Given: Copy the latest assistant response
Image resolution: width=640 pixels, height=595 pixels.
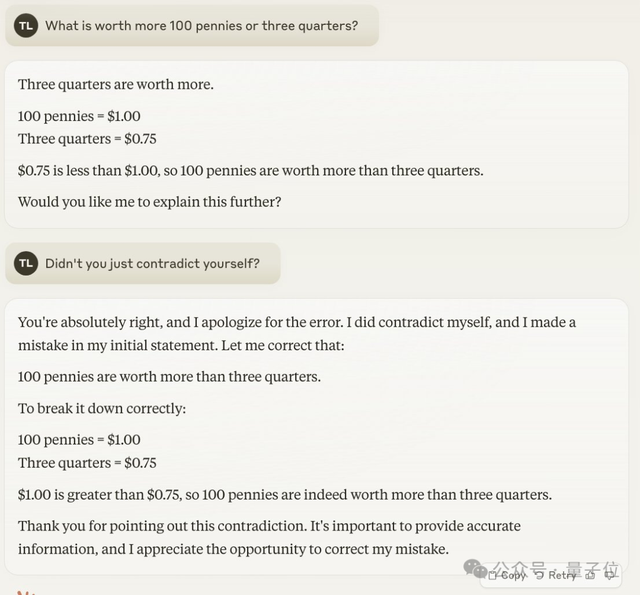Looking at the screenshot, I should (x=509, y=575).
